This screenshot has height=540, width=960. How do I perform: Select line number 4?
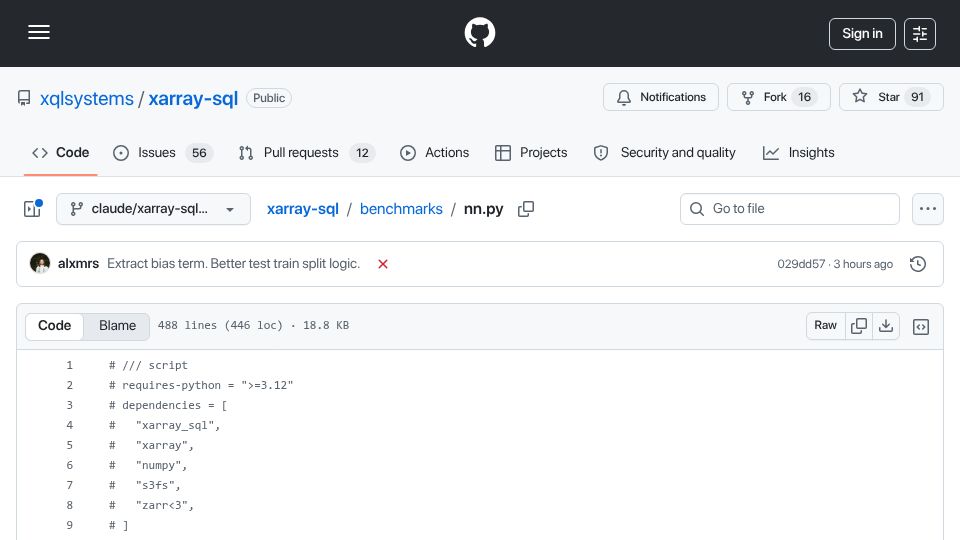[69, 425]
